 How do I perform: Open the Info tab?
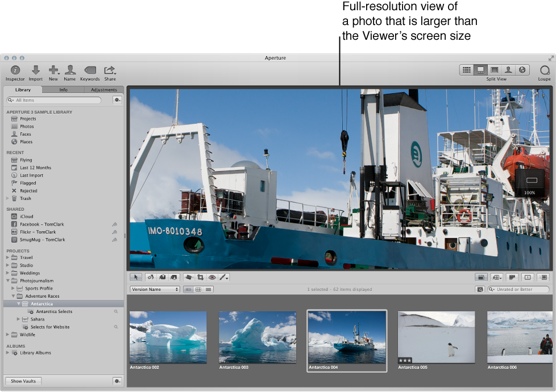coord(64,89)
